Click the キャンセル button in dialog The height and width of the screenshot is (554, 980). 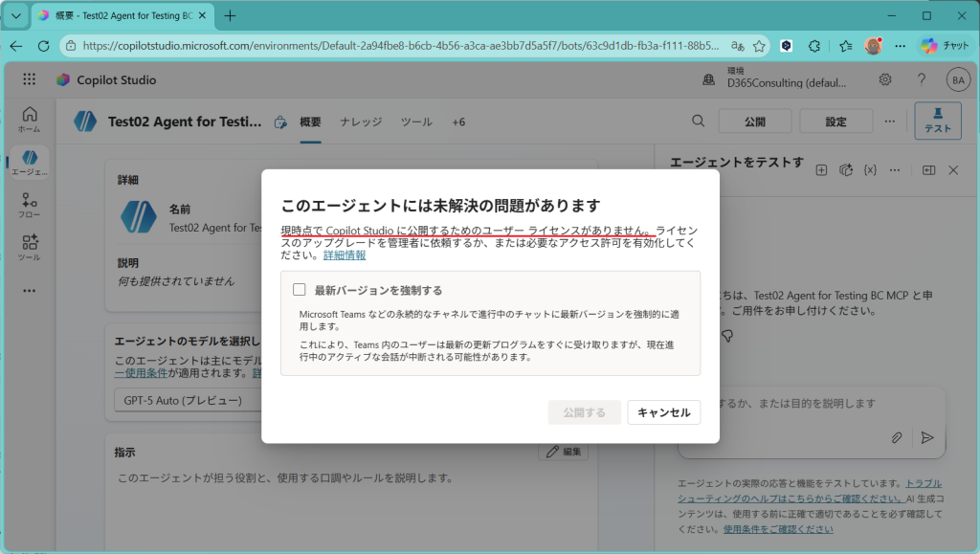663,412
